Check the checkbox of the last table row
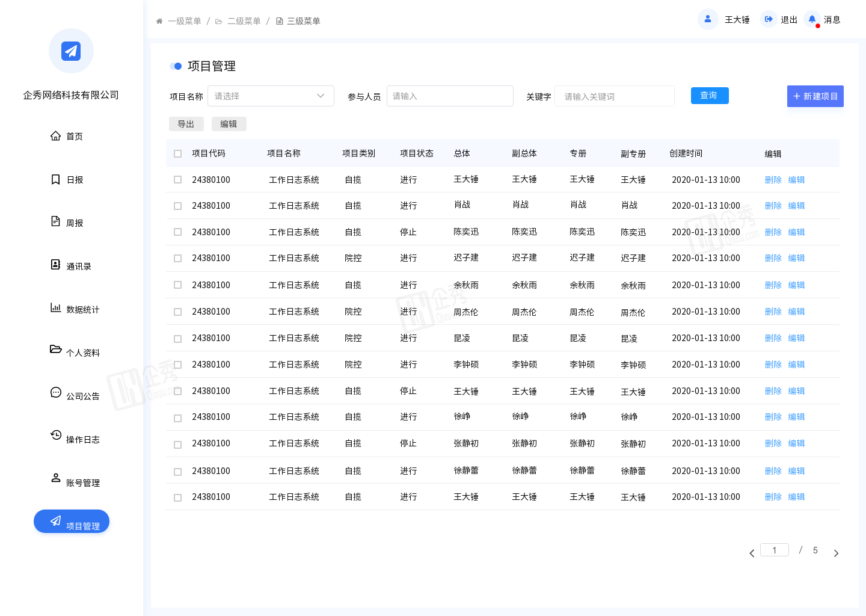866x616 pixels. 177,497
